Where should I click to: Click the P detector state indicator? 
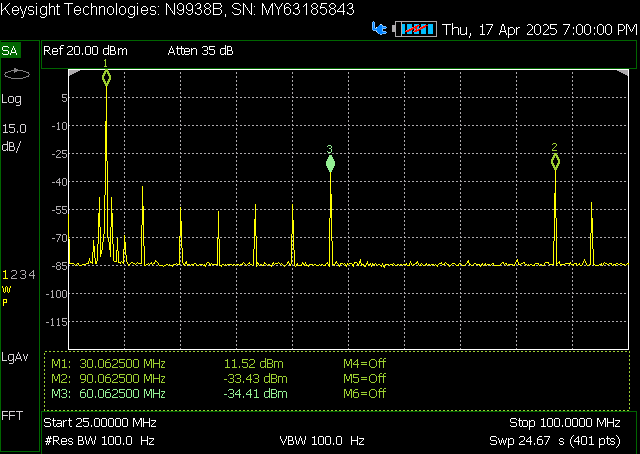pyautogui.click(x=5, y=303)
